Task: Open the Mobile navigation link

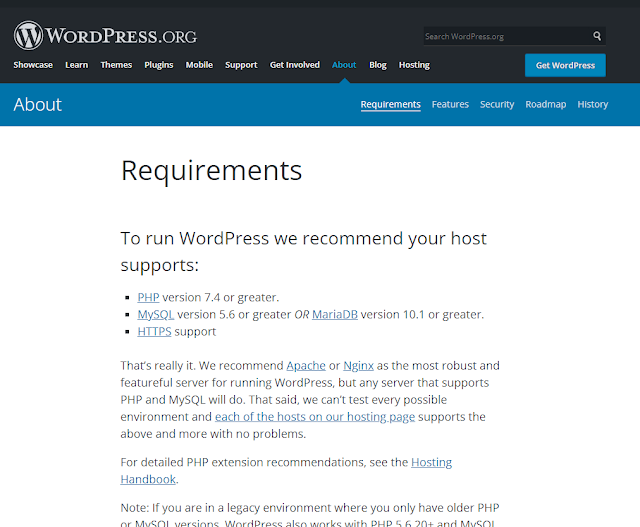Action: point(199,65)
